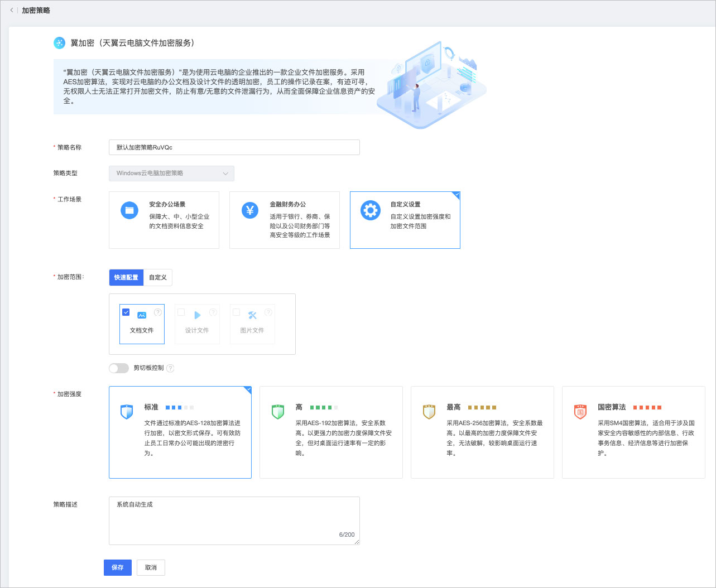This screenshot has height=588, width=716.
Task: Click the 图片文件 tools icon
Action: (x=252, y=315)
